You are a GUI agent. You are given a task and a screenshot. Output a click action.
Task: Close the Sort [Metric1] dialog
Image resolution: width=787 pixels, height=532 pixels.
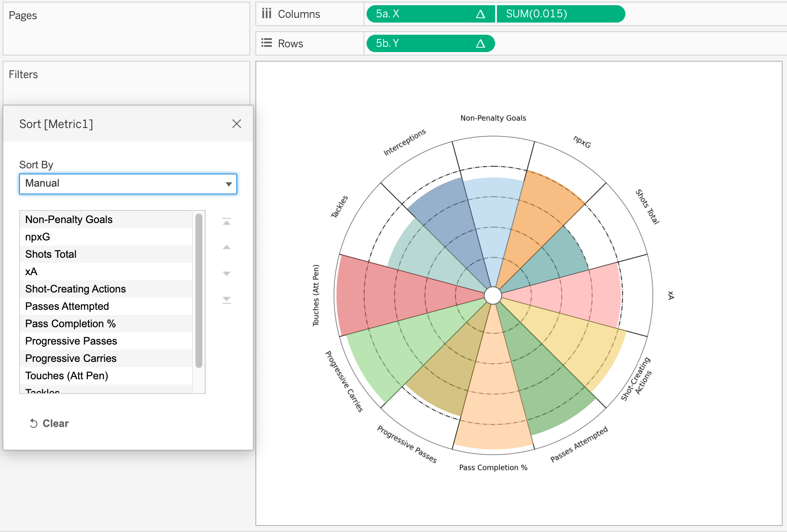coord(236,124)
